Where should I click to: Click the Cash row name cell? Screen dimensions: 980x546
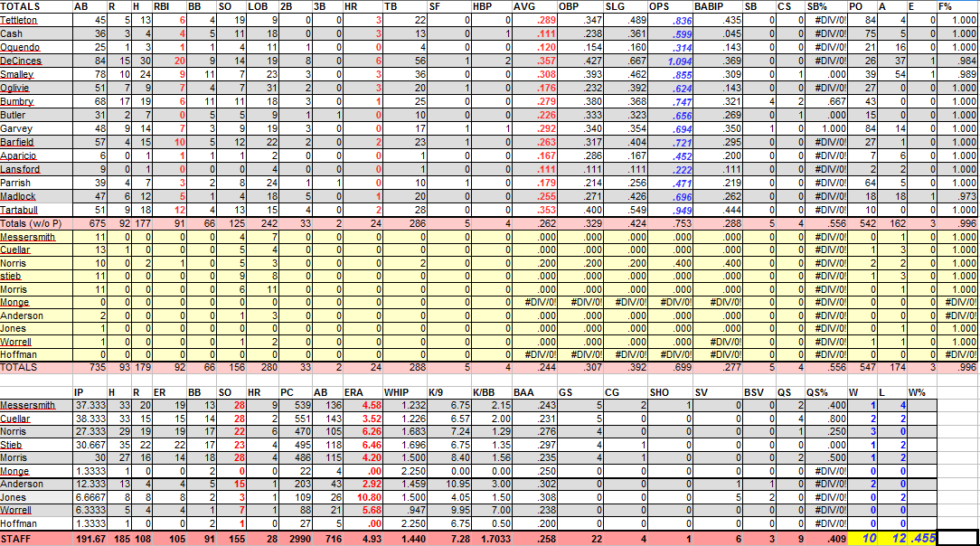coord(36,33)
